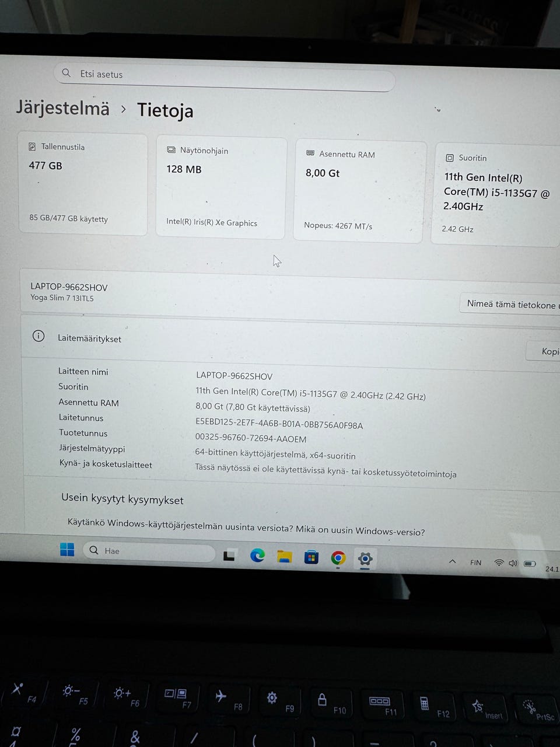Click the Laitetunnus value E5EBD125-2E7F-4A6B-B01A-0BB756A0F98A
The width and height of the screenshot is (560, 747).
[279, 425]
